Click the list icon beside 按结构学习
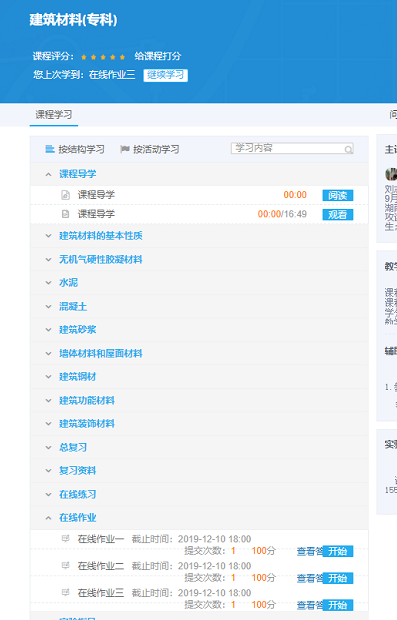Image resolution: width=397 pixels, height=620 pixels. tap(50, 149)
